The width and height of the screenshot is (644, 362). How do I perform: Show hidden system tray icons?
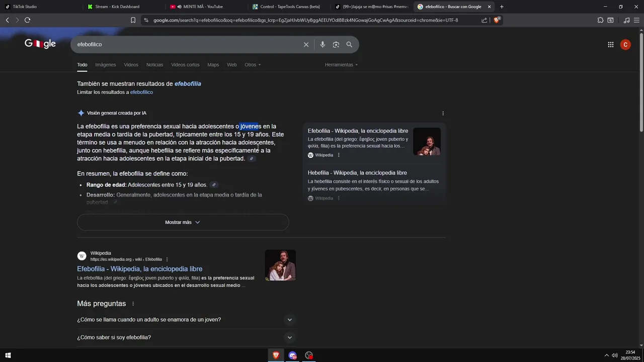coord(606,355)
